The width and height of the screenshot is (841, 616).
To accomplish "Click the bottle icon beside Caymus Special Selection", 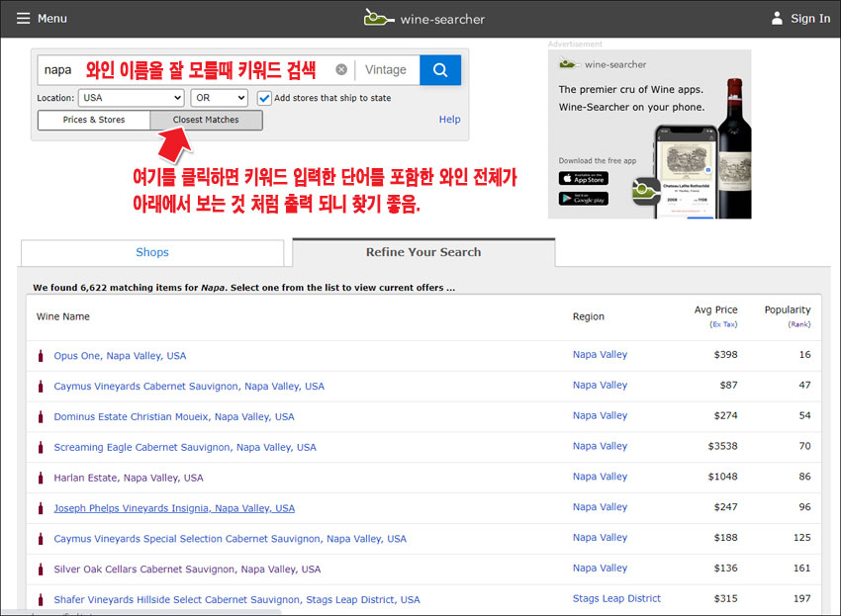I will (41, 539).
